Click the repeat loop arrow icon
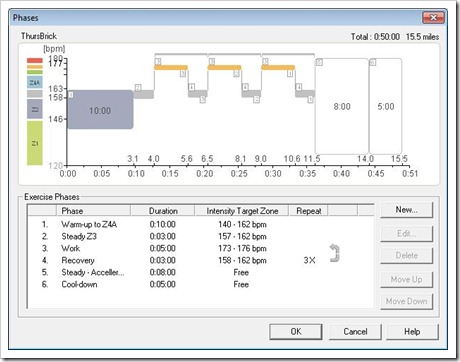This screenshot has height=362, width=460. (335, 253)
